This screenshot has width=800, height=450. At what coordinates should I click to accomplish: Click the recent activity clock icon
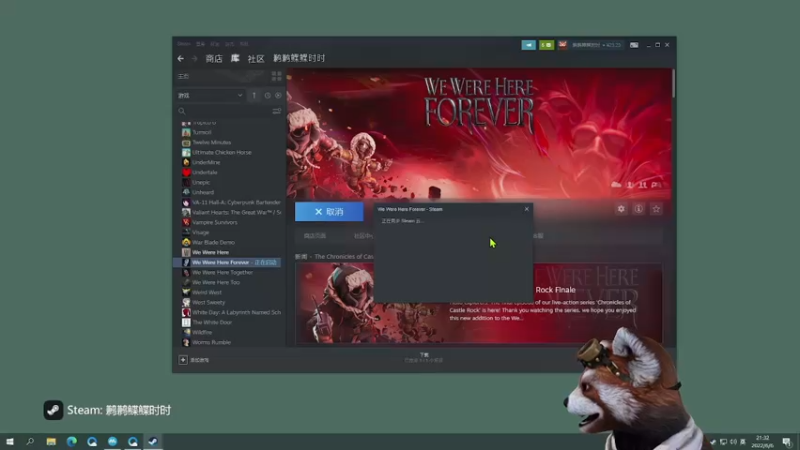point(267,95)
